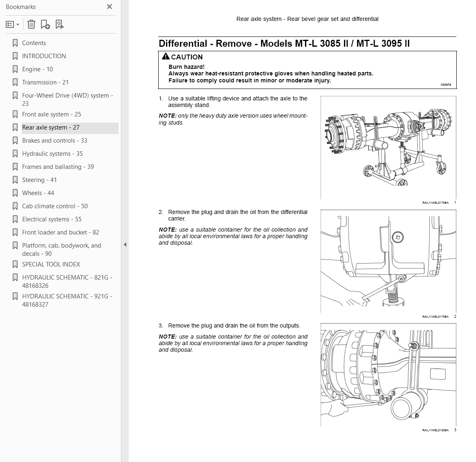Click the bookmark icon beside Front axle system
Image resolution: width=476 pixels, height=462 pixels.
tap(15, 114)
